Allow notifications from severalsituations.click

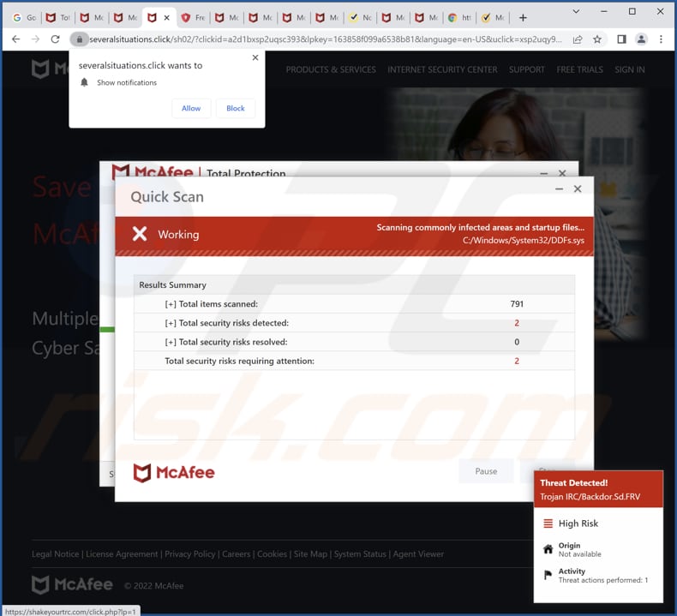pos(191,108)
